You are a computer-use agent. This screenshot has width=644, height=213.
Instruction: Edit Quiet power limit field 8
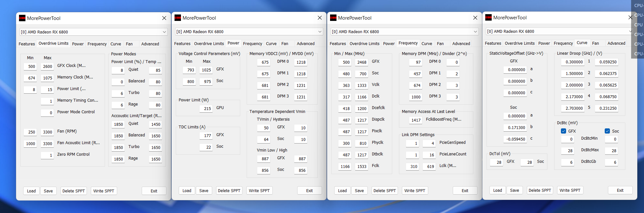point(118,70)
